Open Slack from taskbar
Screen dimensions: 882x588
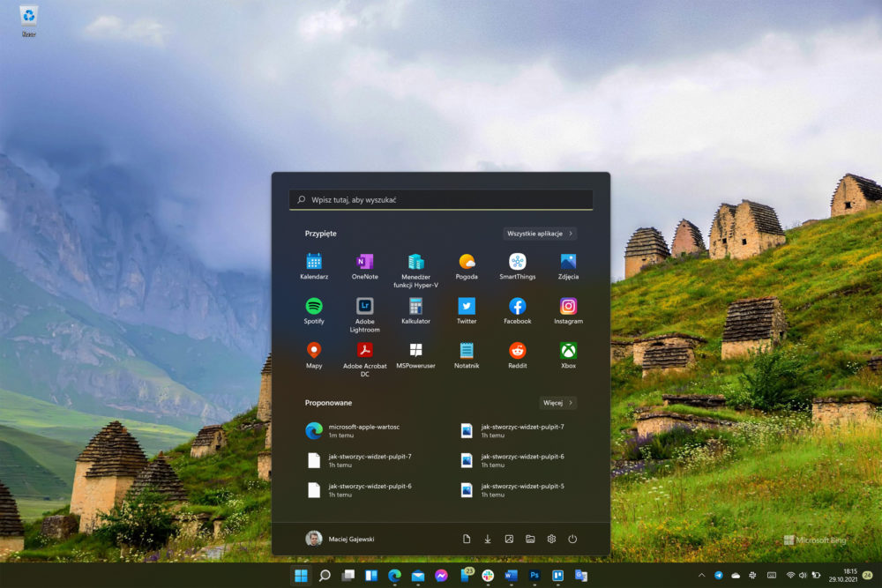click(488, 575)
